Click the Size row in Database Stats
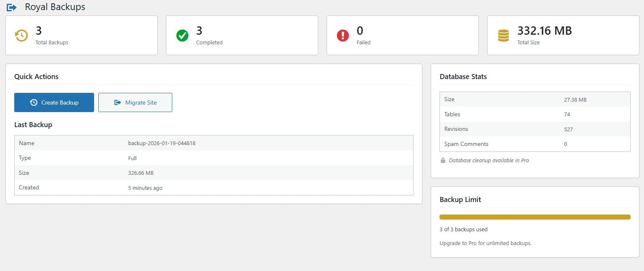Viewport: 644px width, 271px height. point(534,99)
